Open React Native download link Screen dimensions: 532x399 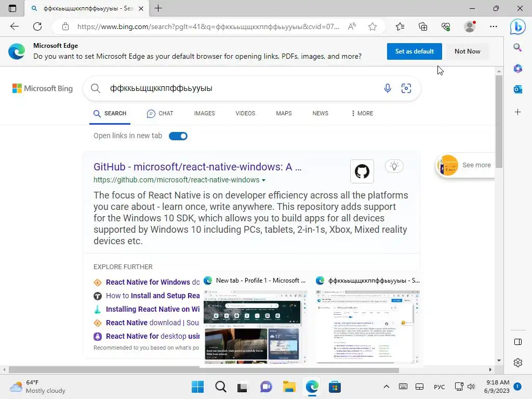coord(152,323)
